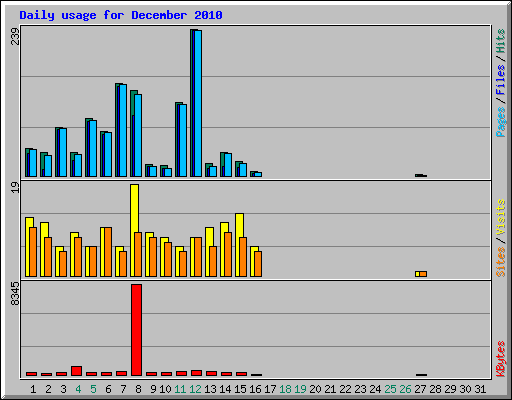Screen dimensions: 512x400
Task: Click the hits bar for day 5
Action: tap(87, 147)
